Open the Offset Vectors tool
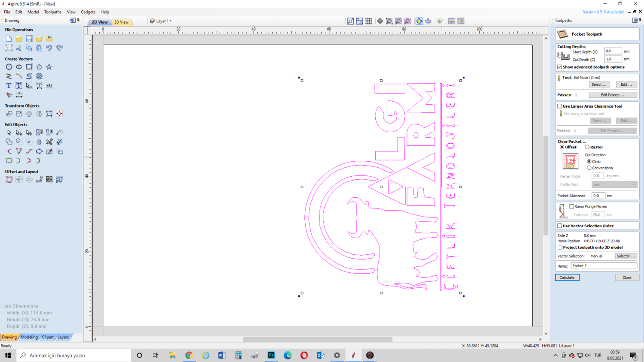 9,180
